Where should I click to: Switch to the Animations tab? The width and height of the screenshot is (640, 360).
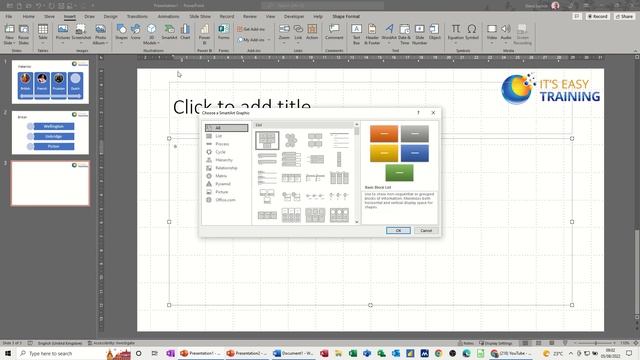169,16
